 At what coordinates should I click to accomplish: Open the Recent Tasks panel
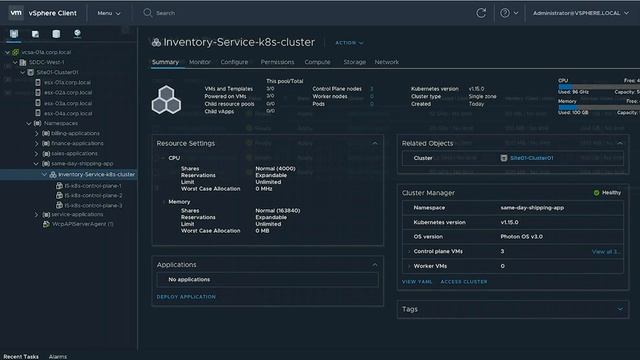[21, 356]
